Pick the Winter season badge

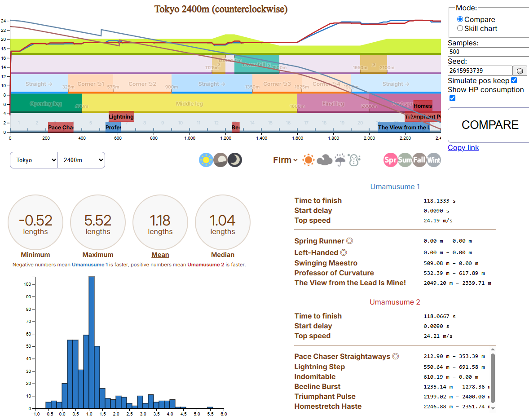tap(433, 160)
